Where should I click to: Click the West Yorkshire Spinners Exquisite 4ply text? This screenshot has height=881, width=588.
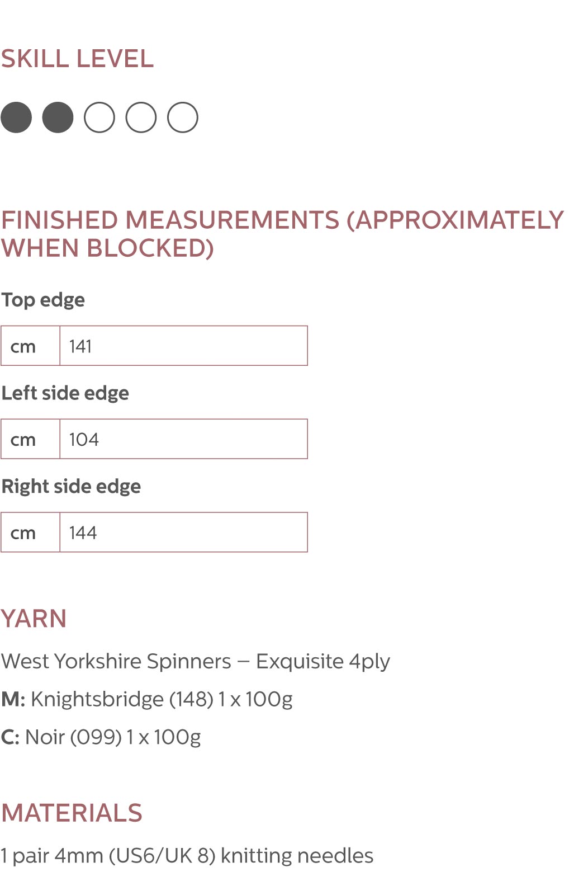(x=196, y=661)
